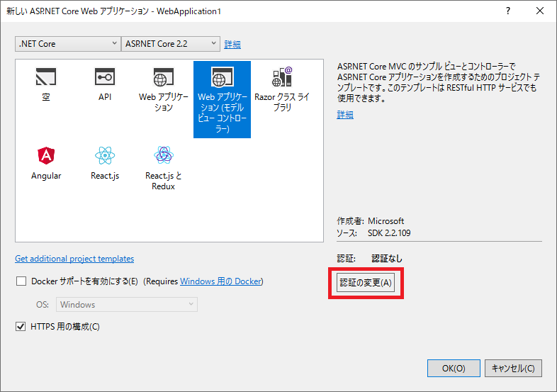Open the ASP.NET Core 2.2 version dropdown
Viewport: 557px width, 392px height.
click(x=171, y=44)
